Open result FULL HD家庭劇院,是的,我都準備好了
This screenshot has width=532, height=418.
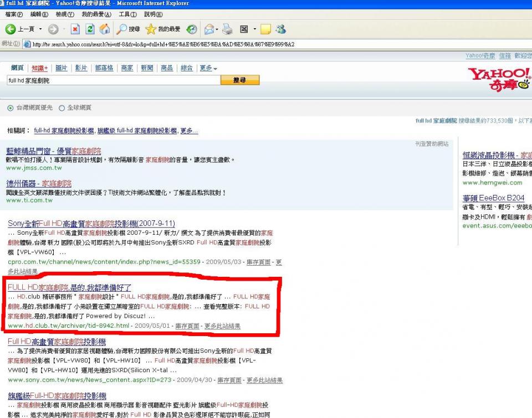pos(70,287)
